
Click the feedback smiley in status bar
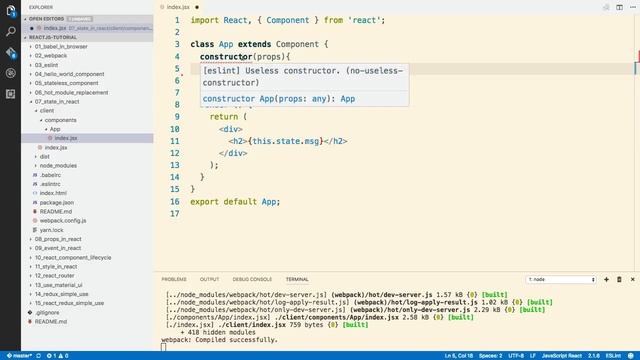[x=631, y=356]
